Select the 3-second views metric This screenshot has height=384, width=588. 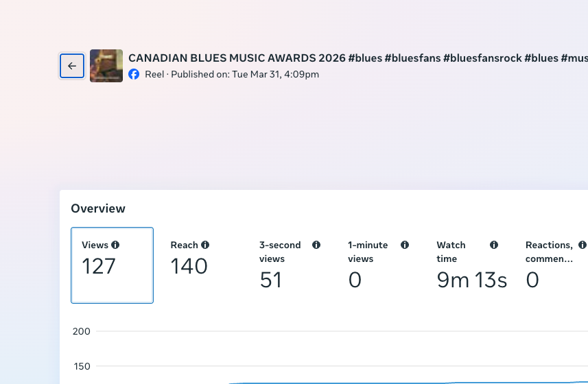coord(289,265)
